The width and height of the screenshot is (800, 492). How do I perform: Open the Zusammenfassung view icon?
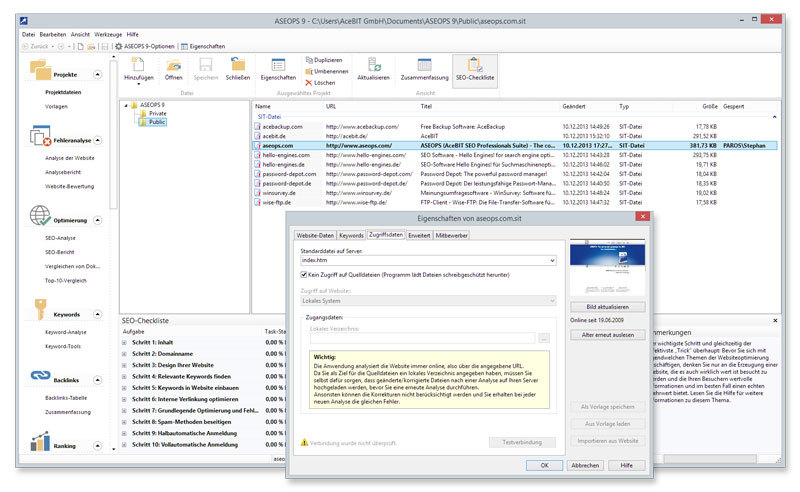tap(424, 65)
